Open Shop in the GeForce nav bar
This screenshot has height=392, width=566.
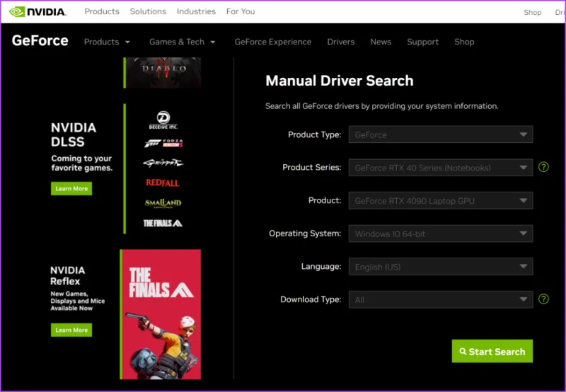[464, 42]
